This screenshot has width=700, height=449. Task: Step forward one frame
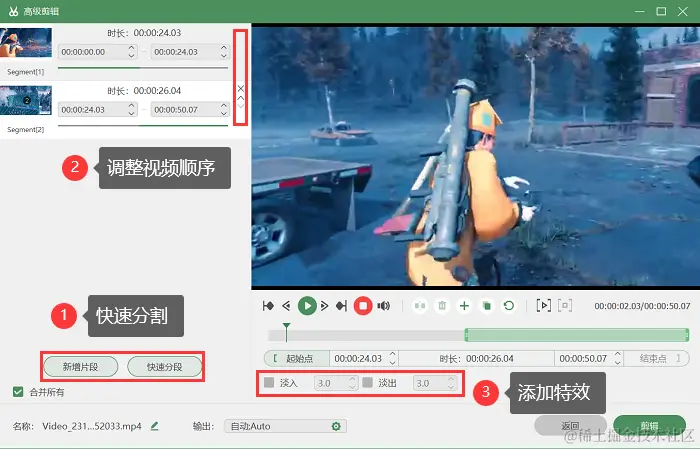(x=325, y=306)
